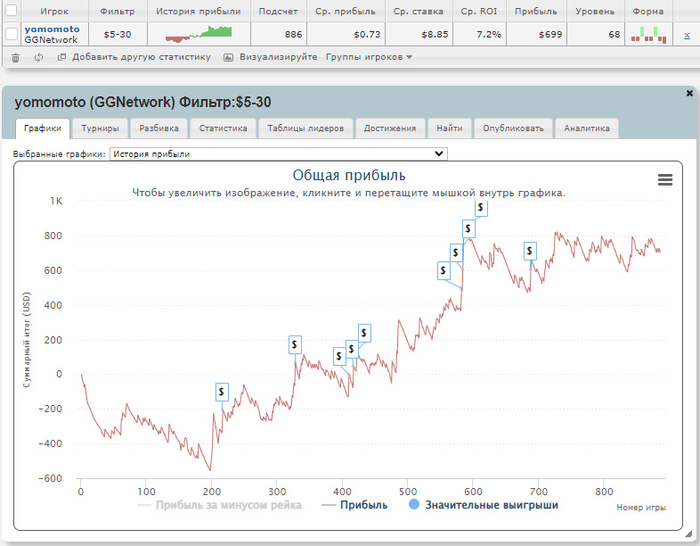Click the $5-30 filter cell
700x546 pixels.
click(x=117, y=34)
